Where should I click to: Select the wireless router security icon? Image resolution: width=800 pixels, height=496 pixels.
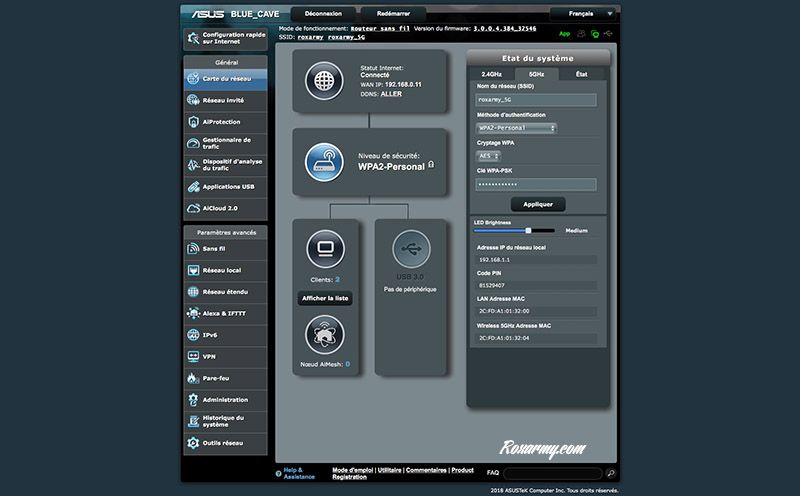click(324, 162)
